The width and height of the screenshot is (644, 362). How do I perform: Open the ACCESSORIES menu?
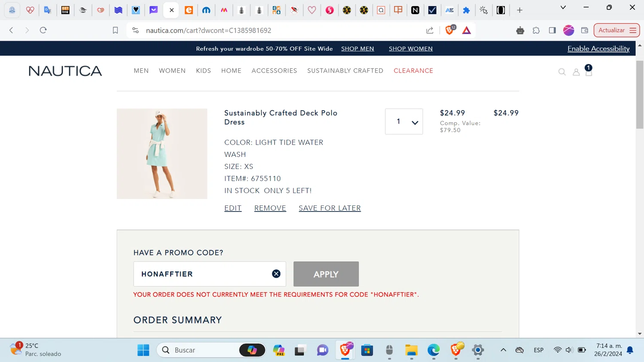pyautogui.click(x=274, y=71)
